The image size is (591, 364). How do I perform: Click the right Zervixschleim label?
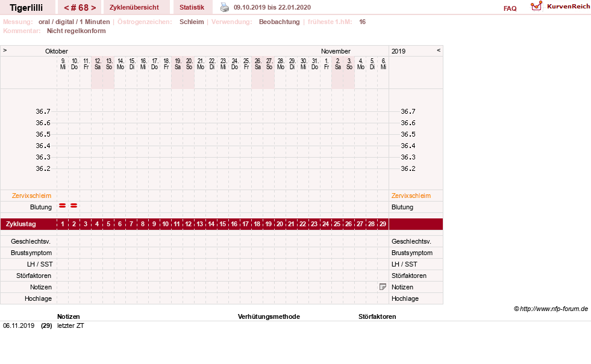pos(411,196)
